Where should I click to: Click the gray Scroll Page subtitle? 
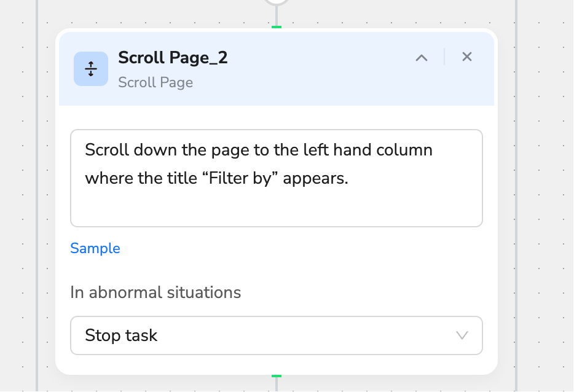point(155,83)
